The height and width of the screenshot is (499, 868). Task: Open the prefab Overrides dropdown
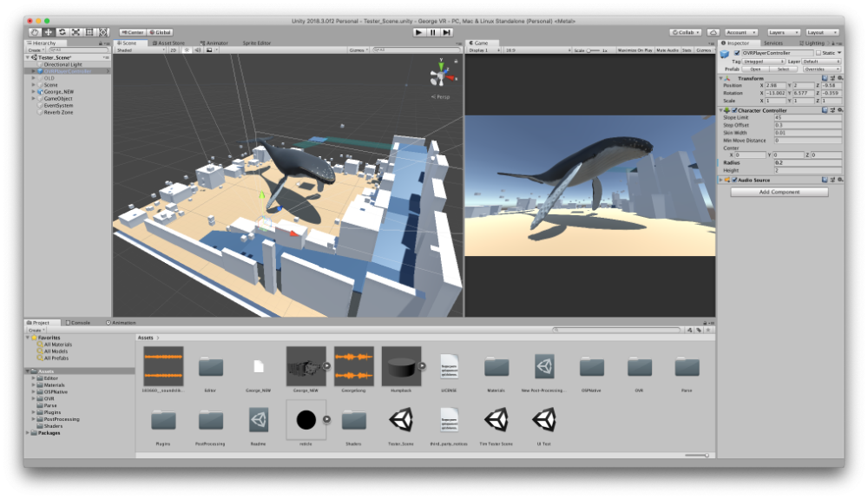[x=822, y=69]
